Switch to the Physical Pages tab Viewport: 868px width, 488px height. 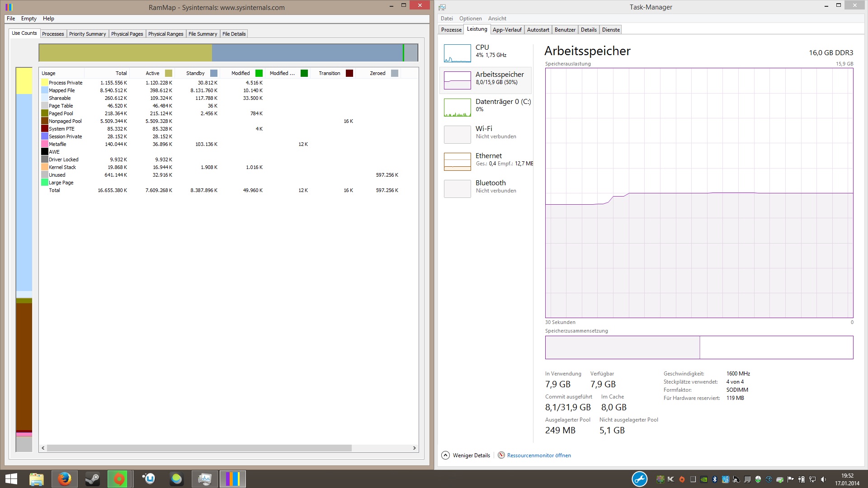tap(127, 34)
